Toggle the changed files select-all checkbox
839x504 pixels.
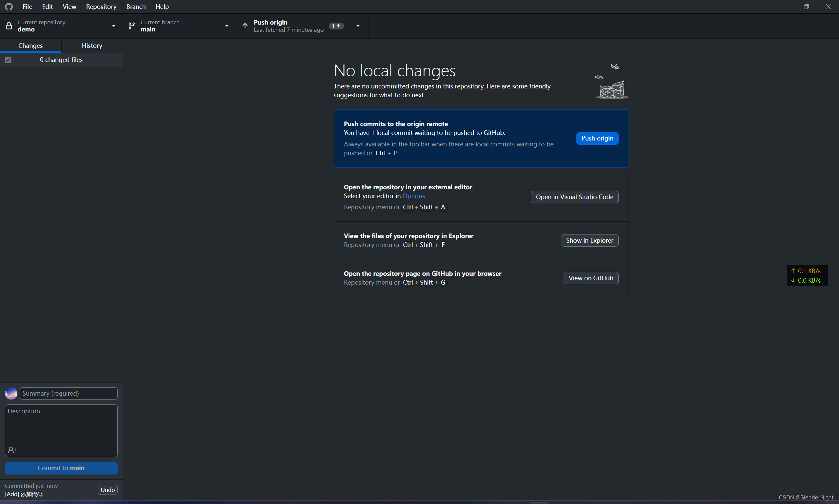tap(8, 60)
